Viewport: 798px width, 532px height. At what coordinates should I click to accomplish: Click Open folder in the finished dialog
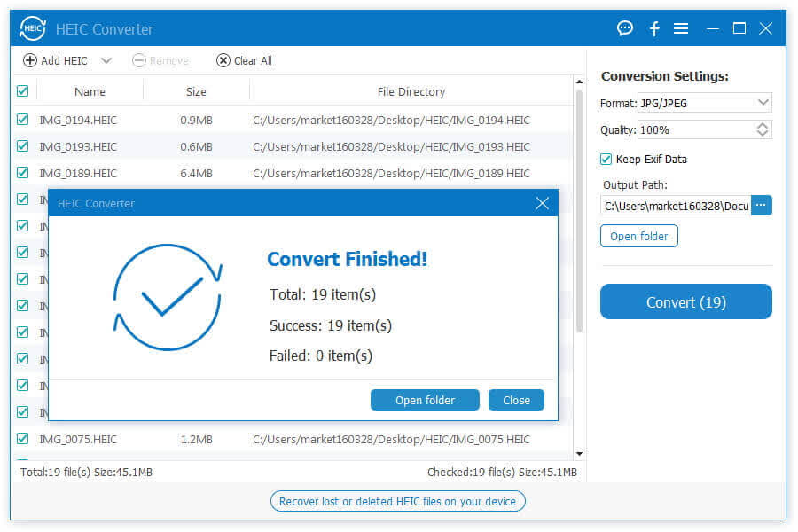(x=425, y=400)
